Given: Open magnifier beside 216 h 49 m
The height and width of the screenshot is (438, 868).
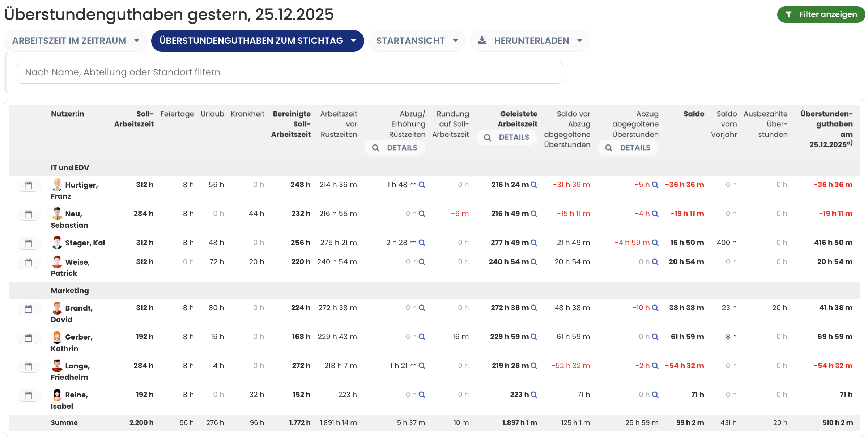Looking at the screenshot, I should click(534, 214).
